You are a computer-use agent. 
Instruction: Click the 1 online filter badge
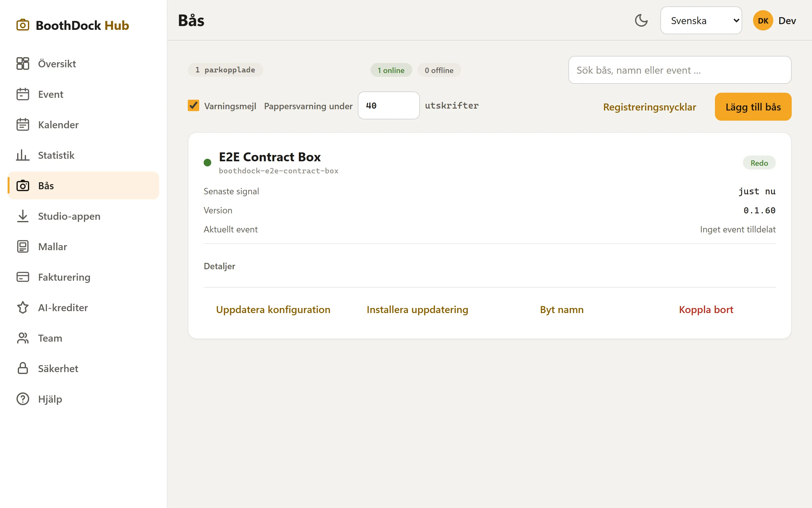[x=391, y=70]
